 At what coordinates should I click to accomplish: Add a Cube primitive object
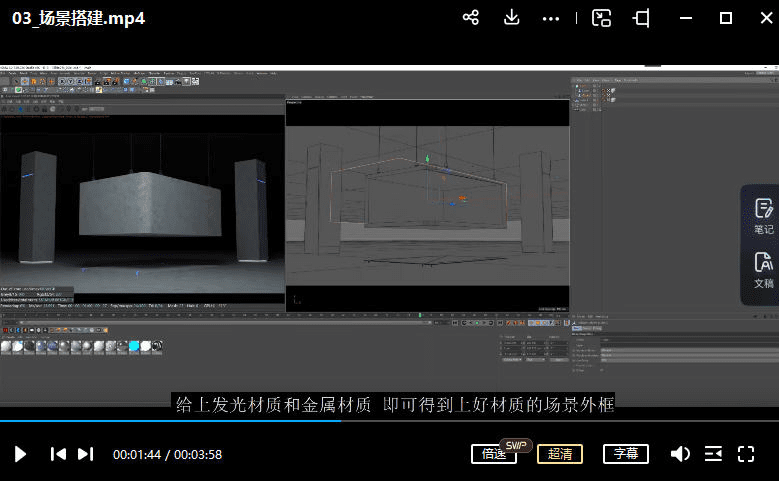[127, 81]
